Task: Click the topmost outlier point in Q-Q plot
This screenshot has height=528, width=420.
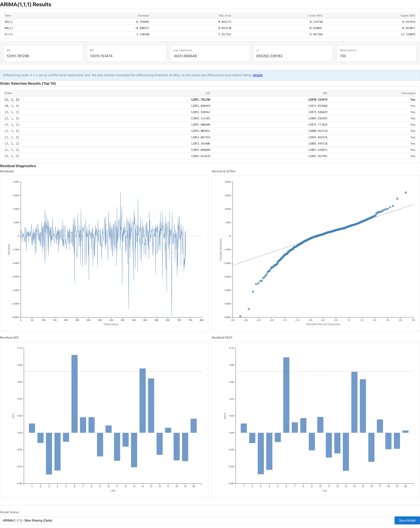Action: coord(406,192)
